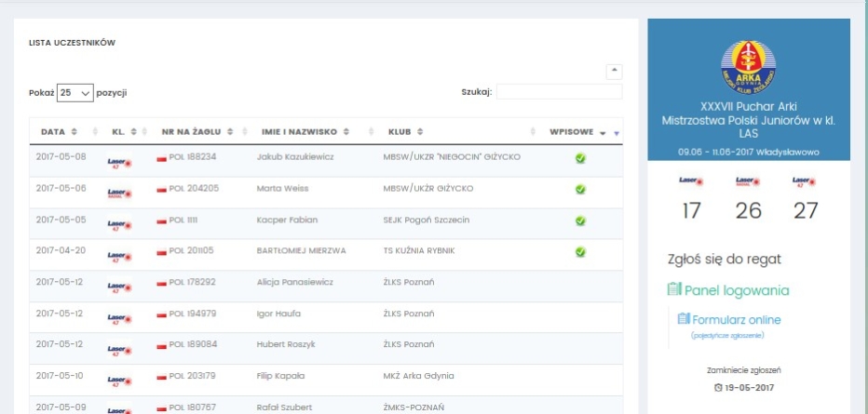Viewport: 868px width, 414px height.
Task: Click participant name Marta Weiss
Action: (x=282, y=189)
